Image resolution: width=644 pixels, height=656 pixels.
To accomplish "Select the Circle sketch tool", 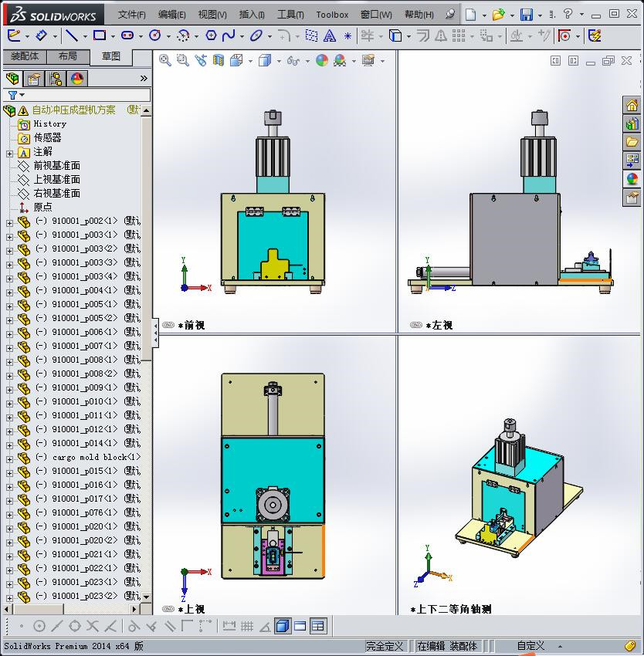I will click(x=155, y=36).
